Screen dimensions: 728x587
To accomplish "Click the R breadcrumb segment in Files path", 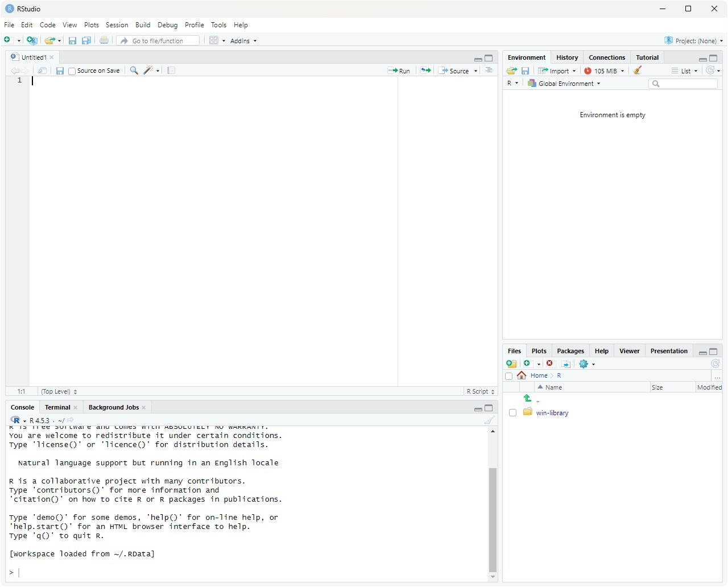I will [x=559, y=375].
